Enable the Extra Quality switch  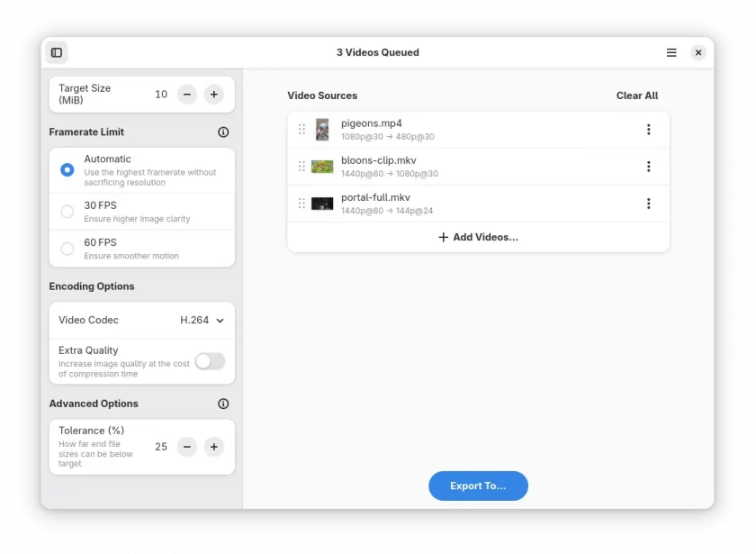211,361
